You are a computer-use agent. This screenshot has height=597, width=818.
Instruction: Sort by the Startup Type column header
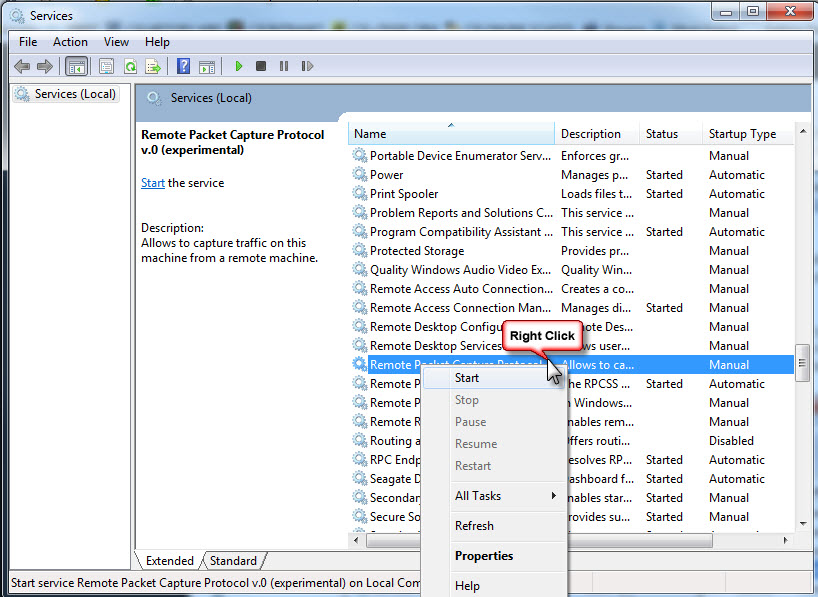(x=742, y=134)
